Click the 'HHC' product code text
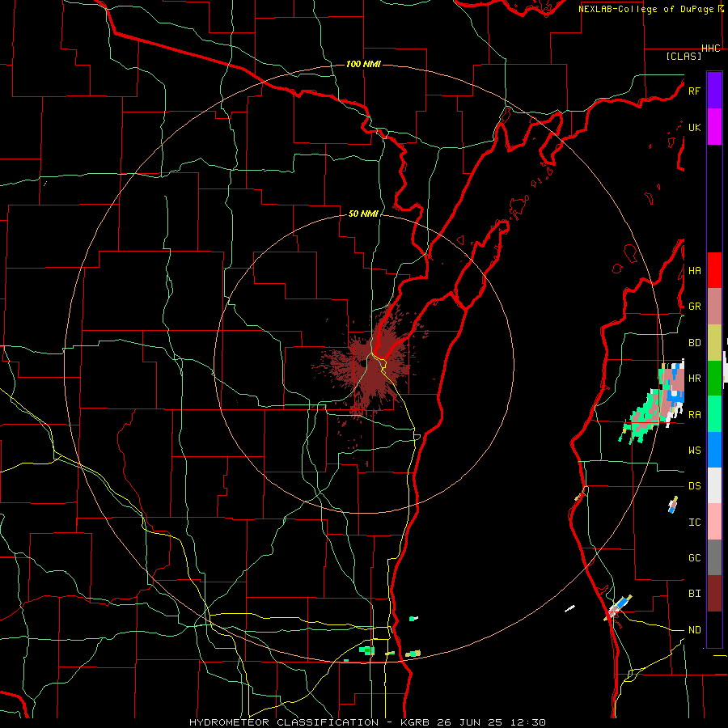 pos(710,49)
